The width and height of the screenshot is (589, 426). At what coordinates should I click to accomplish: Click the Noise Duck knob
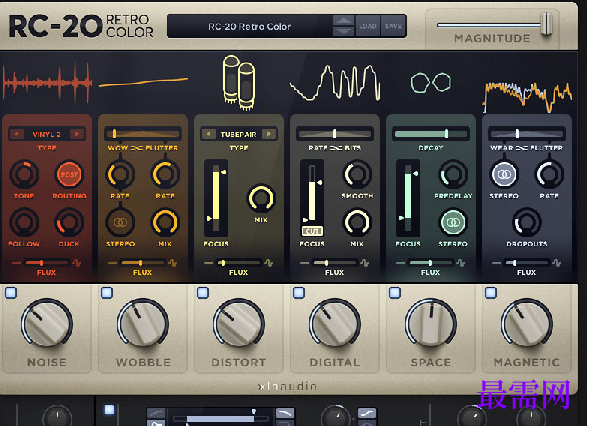[x=69, y=222]
